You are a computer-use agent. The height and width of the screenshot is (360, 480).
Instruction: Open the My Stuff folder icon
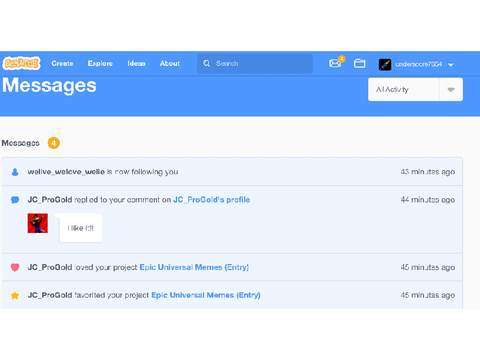point(359,63)
